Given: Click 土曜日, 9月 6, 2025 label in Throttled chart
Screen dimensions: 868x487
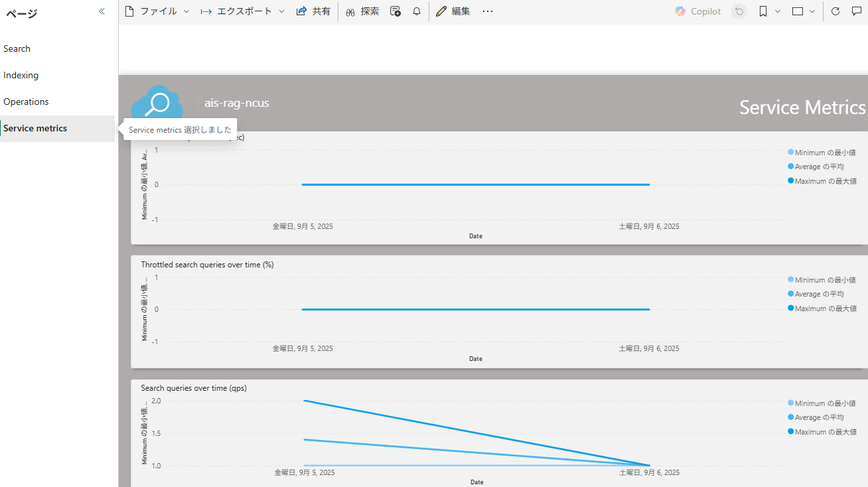Looking at the screenshot, I should tap(649, 348).
